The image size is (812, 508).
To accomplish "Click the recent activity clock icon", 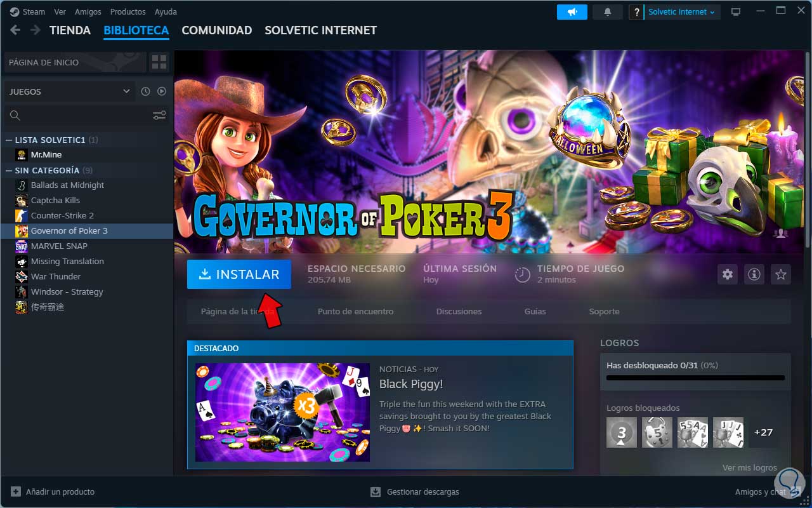I will click(145, 91).
